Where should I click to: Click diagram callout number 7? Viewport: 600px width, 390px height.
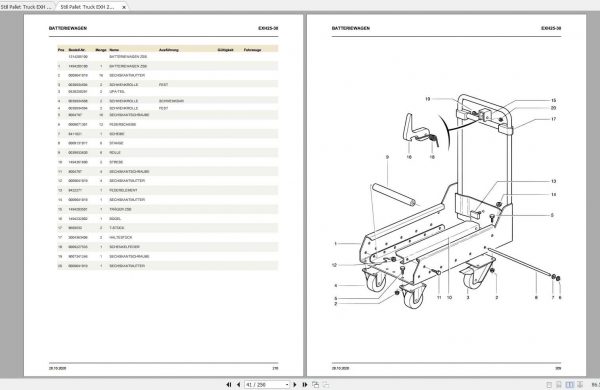(x=553, y=297)
